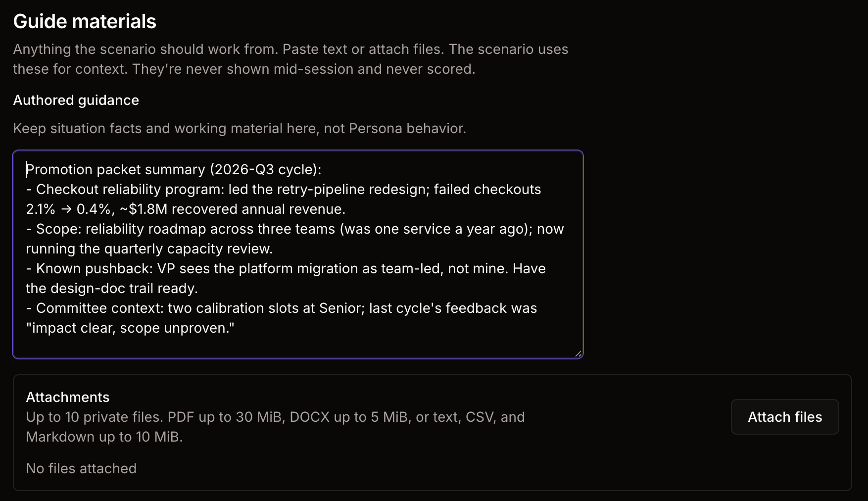Place cursor on "Scope: reliability roadmap" line
Image resolution: width=868 pixels, height=501 pixels.
coord(295,229)
